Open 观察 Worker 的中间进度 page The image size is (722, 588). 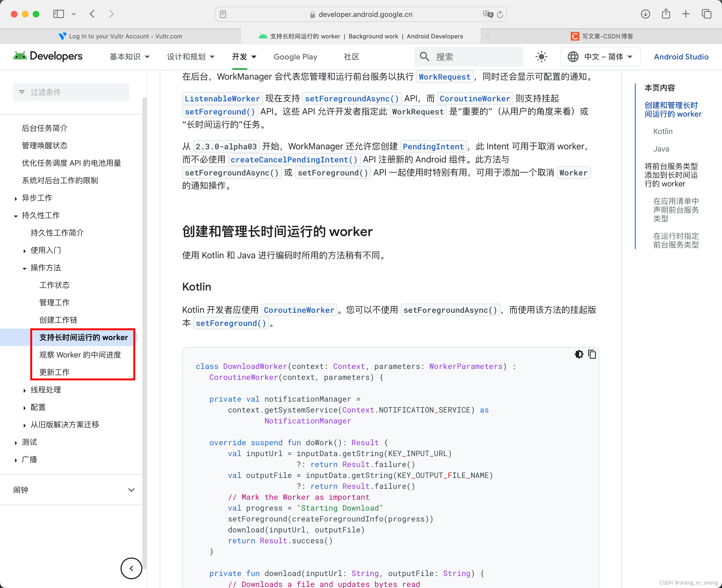pos(80,355)
